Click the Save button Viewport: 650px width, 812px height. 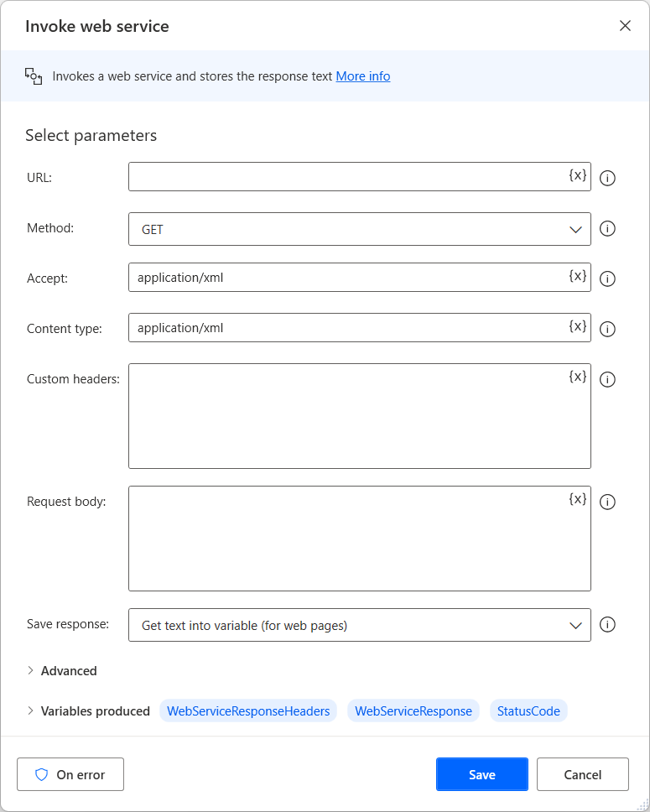click(481, 773)
